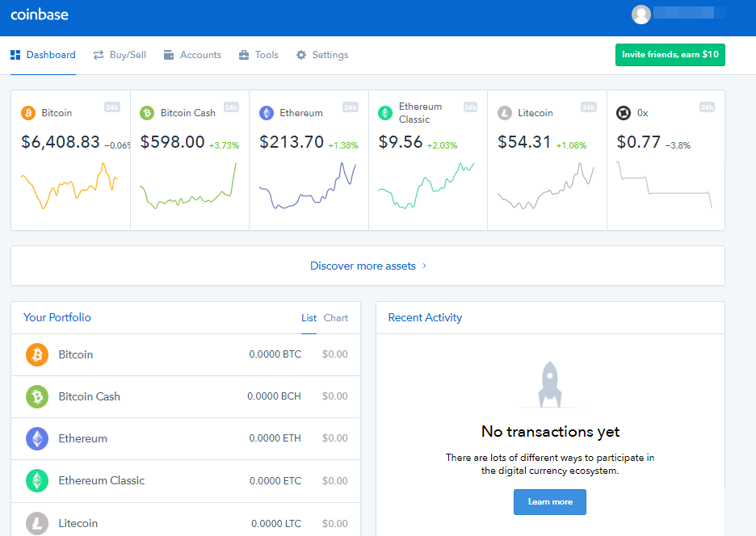Click the Bitcoin Cash icon in portfolio list
756x536 pixels.
pos(37,396)
